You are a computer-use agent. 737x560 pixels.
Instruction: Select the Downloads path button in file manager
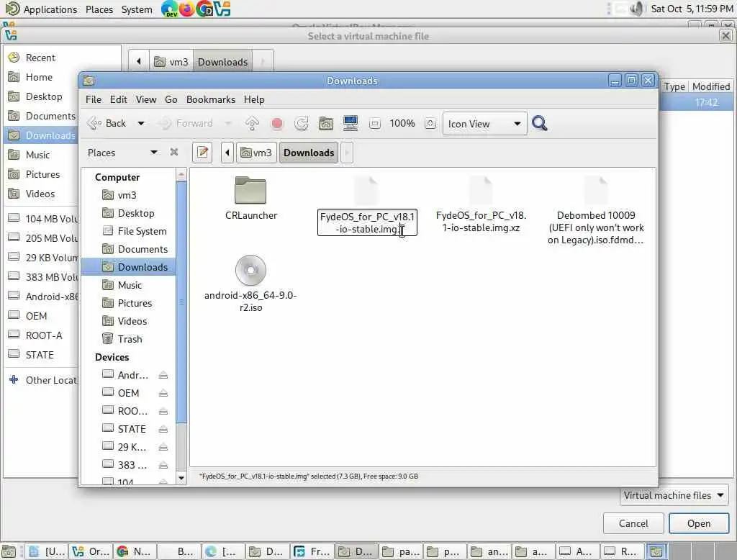(x=309, y=153)
